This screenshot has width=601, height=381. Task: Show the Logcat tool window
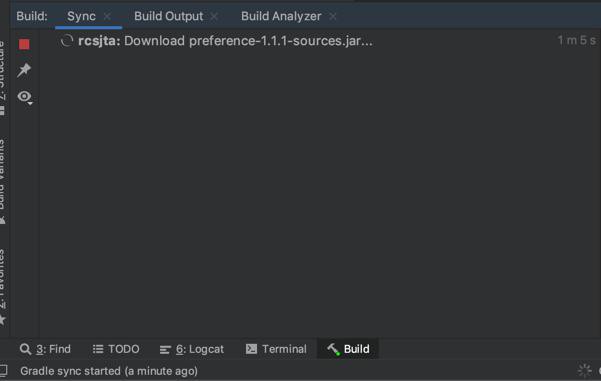pyautogui.click(x=192, y=349)
